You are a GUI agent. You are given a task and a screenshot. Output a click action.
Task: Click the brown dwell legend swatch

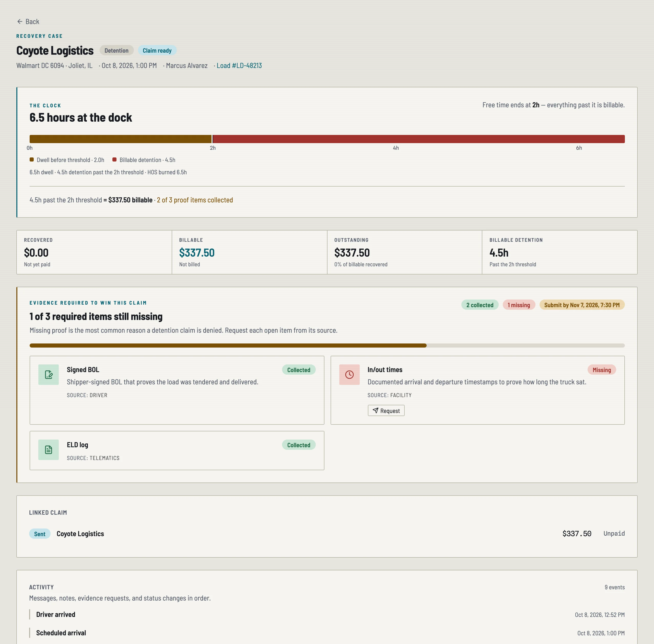[31, 160]
